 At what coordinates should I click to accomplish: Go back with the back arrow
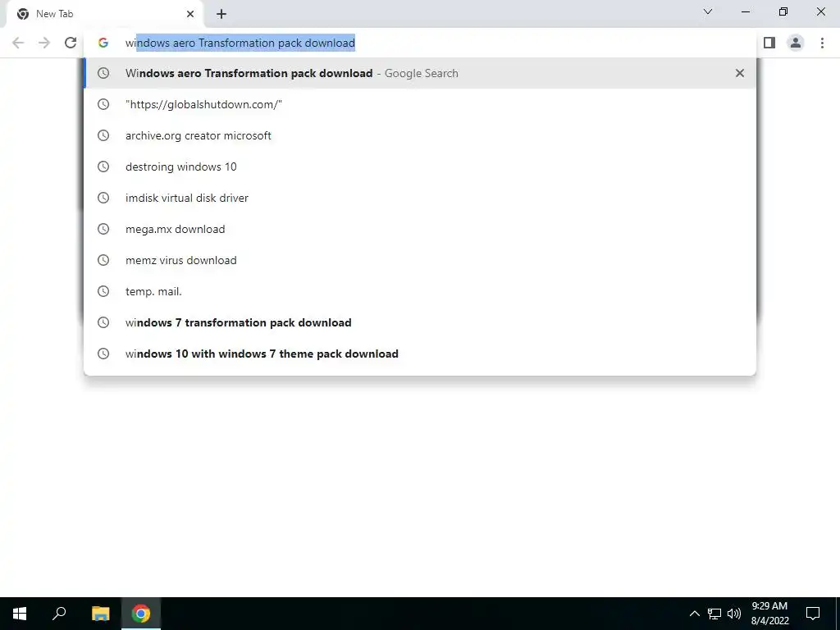click(x=18, y=43)
